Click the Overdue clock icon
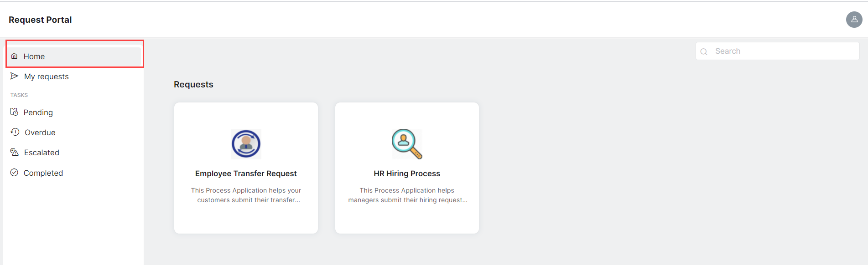The height and width of the screenshot is (265, 868). (x=15, y=132)
